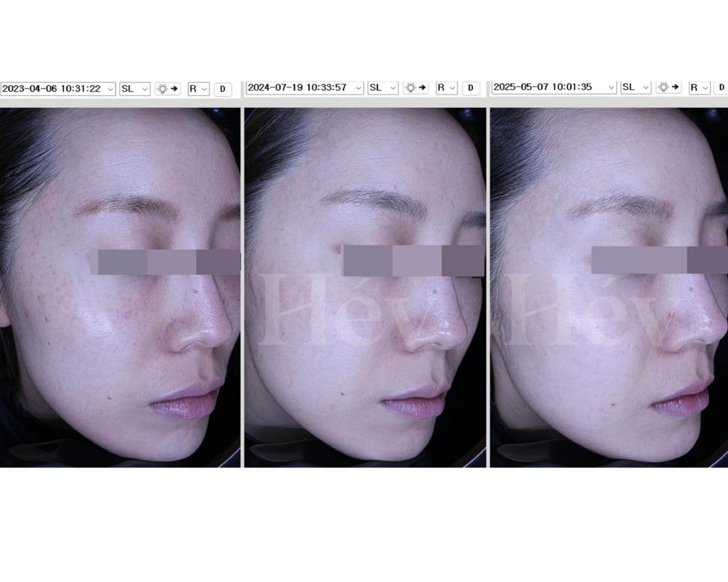This screenshot has width=728, height=582.
Task: Expand the SL mode dropdown in the third panel
Action: click(x=636, y=87)
